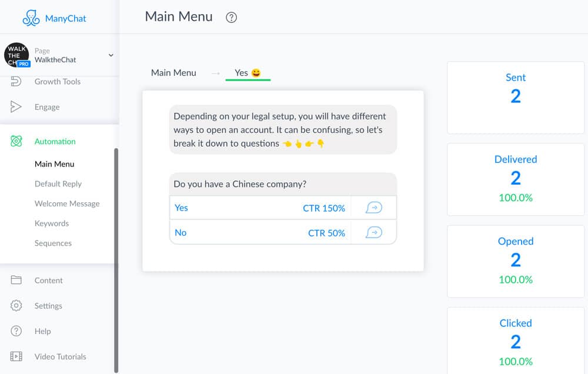Open Sequences under Automation
The image size is (588, 374).
pyautogui.click(x=53, y=243)
